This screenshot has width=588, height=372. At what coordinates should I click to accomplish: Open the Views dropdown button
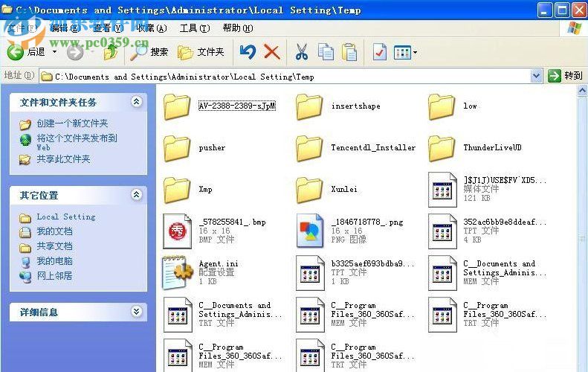(405, 53)
